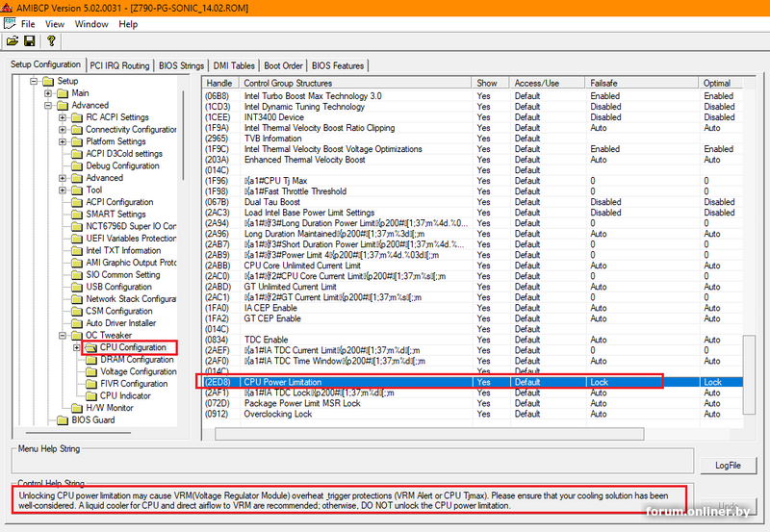The height and width of the screenshot is (532, 770).
Task: Open the File menu
Action: 28,23
